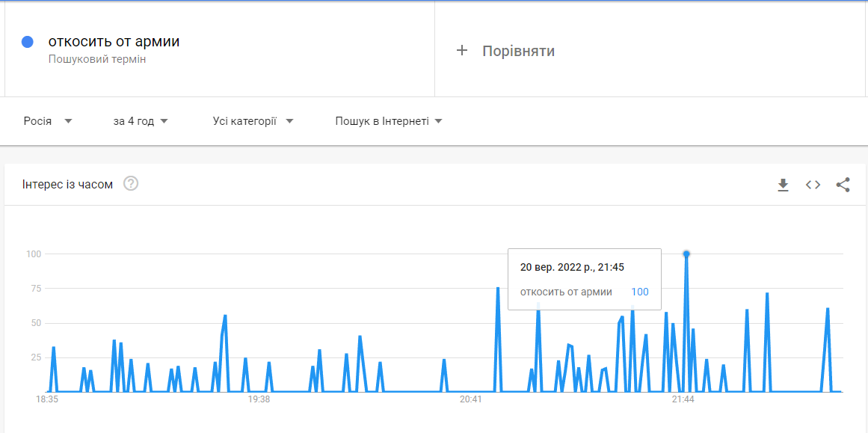Click the blue dot of the search term

click(28, 42)
